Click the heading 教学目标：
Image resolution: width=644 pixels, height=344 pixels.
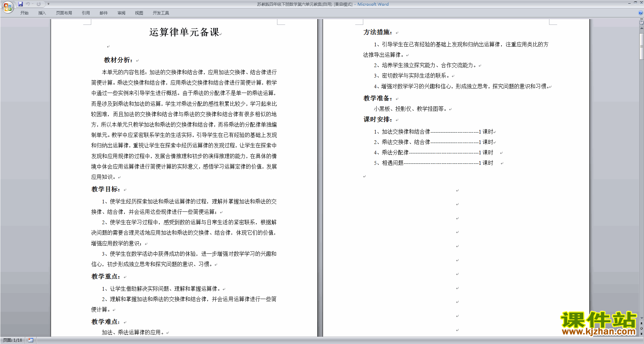pos(106,189)
